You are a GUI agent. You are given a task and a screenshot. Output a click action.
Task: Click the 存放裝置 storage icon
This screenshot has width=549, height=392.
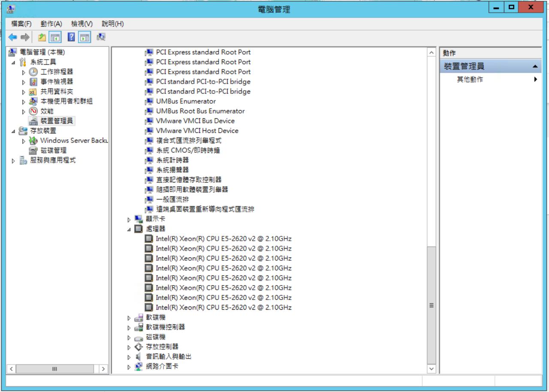(24, 131)
